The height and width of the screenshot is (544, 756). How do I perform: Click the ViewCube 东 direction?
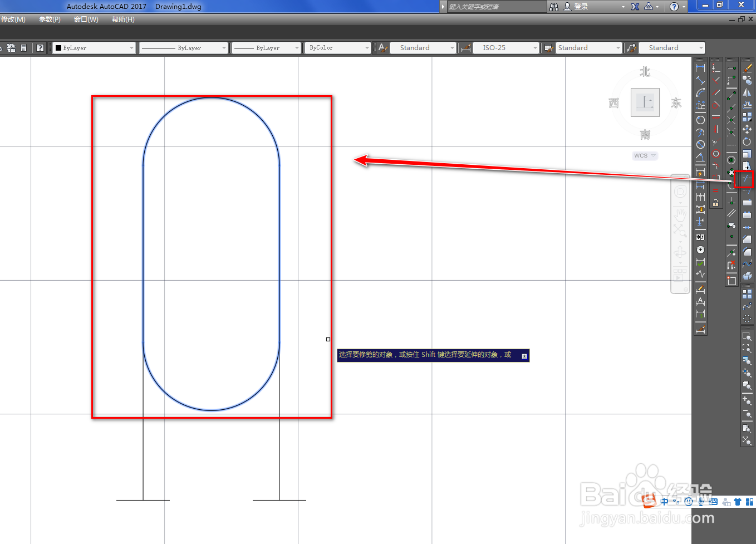[676, 103]
